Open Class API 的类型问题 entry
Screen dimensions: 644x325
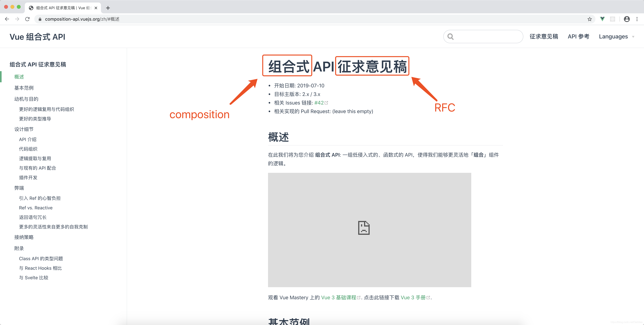[41, 259]
